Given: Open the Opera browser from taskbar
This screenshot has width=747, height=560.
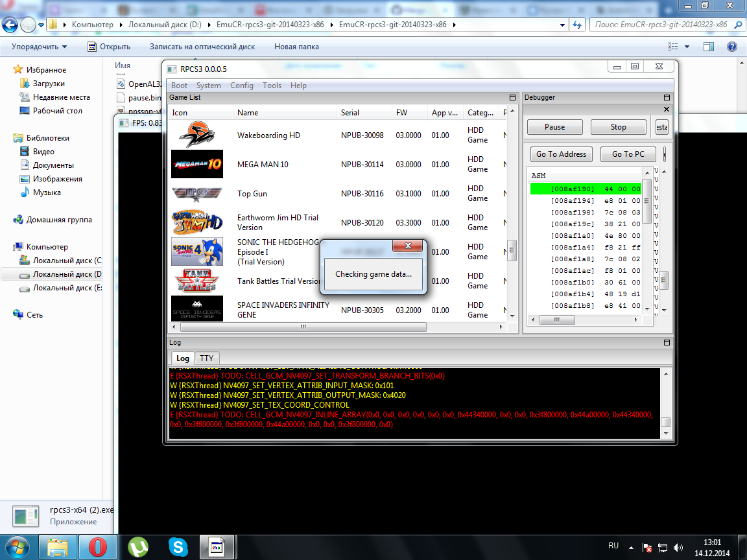Looking at the screenshot, I should click(97, 547).
